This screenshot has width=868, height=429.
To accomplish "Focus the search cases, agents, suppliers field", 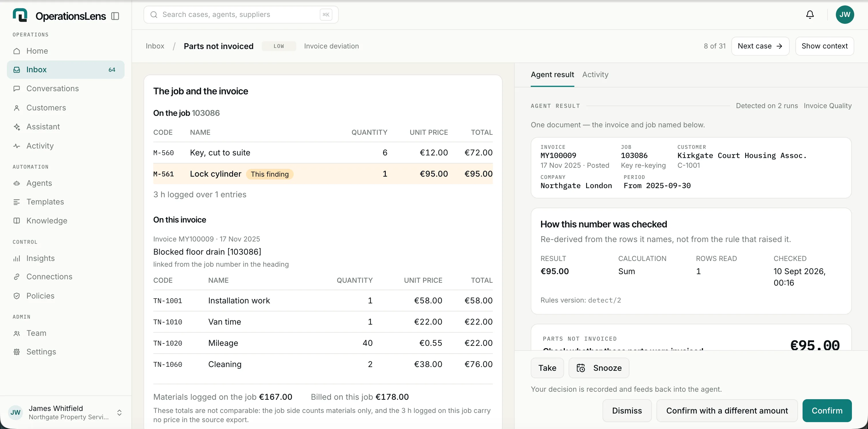I will [x=241, y=14].
